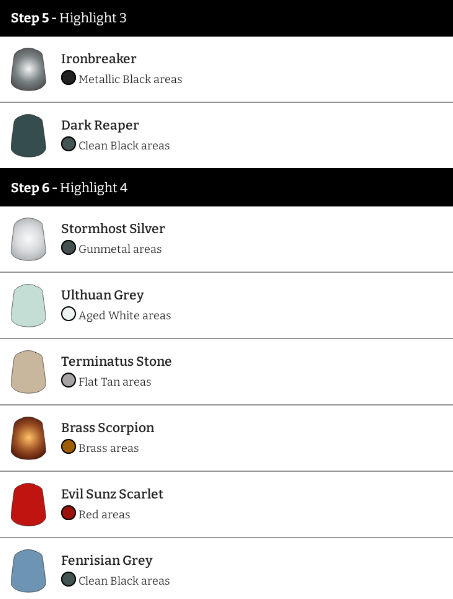
Task: Click the Gunmetal areas color dot
Action: tap(68, 248)
